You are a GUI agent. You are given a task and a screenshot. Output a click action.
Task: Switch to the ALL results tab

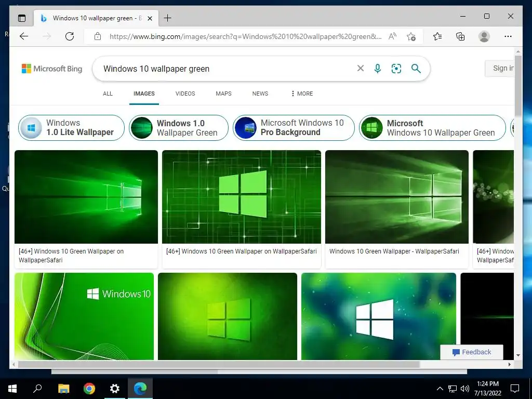coord(108,94)
